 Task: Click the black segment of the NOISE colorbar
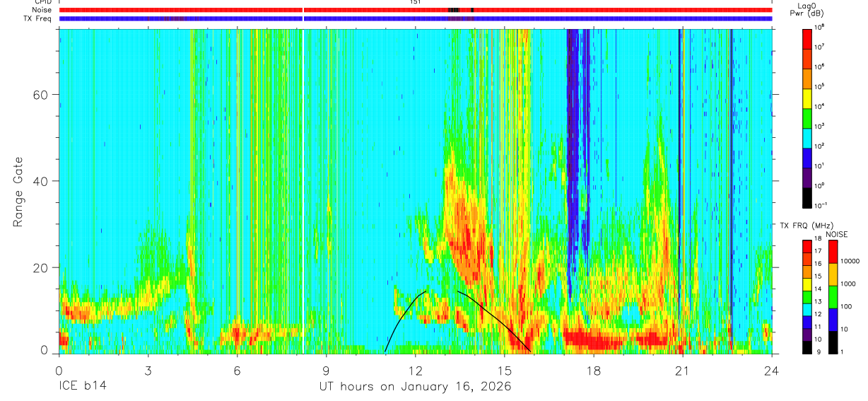point(832,342)
